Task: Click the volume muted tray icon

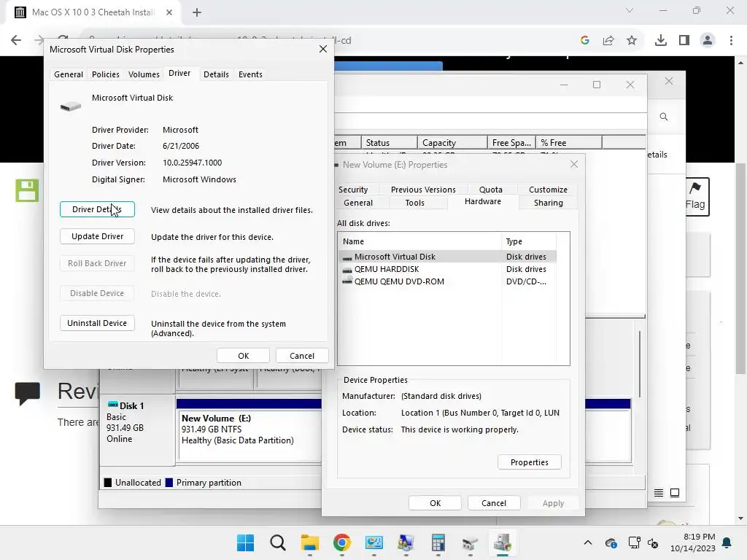Action: 653,542
